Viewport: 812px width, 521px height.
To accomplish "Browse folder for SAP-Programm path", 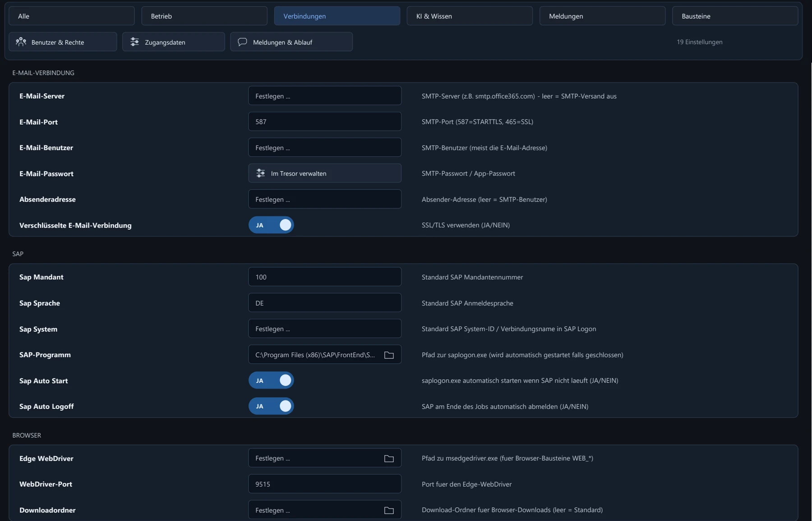I will (x=389, y=355).
